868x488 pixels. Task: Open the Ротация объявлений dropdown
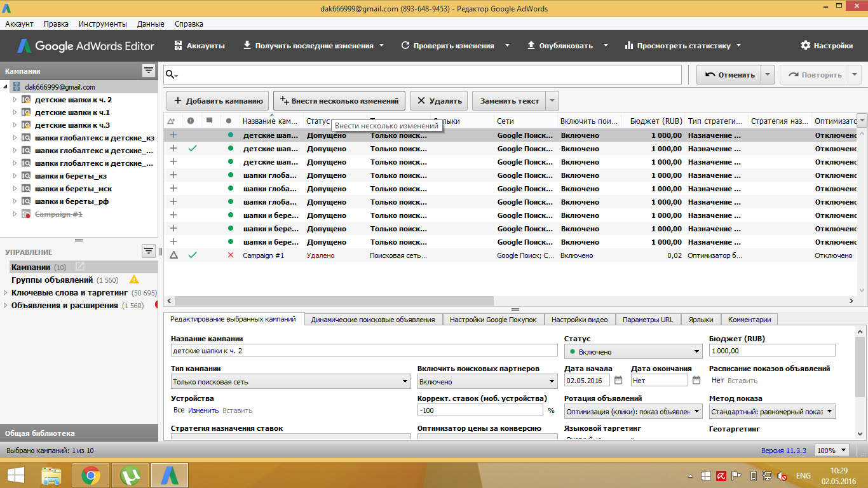(x=633, y=412)
